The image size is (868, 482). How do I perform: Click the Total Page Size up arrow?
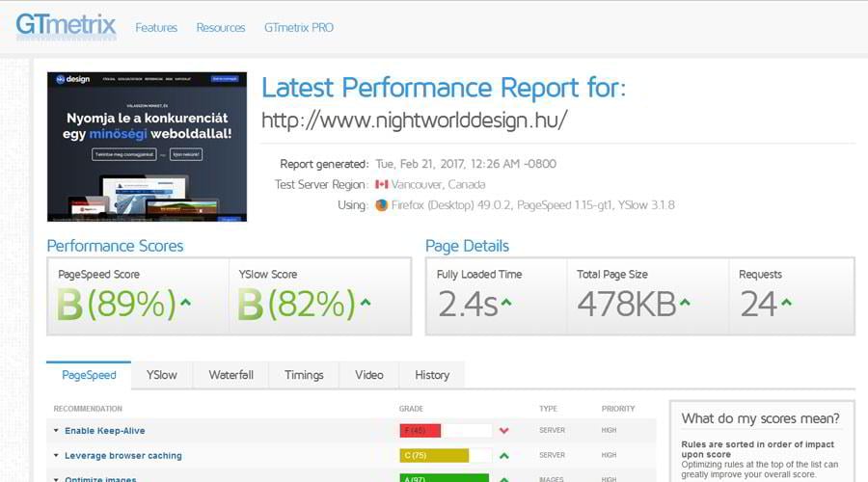coord(684,303)
